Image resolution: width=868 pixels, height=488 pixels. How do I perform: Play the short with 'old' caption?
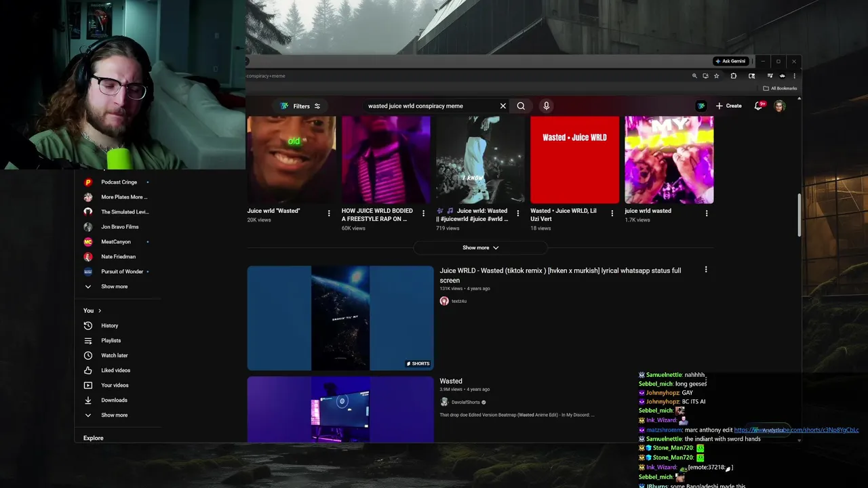click(291, 159)
